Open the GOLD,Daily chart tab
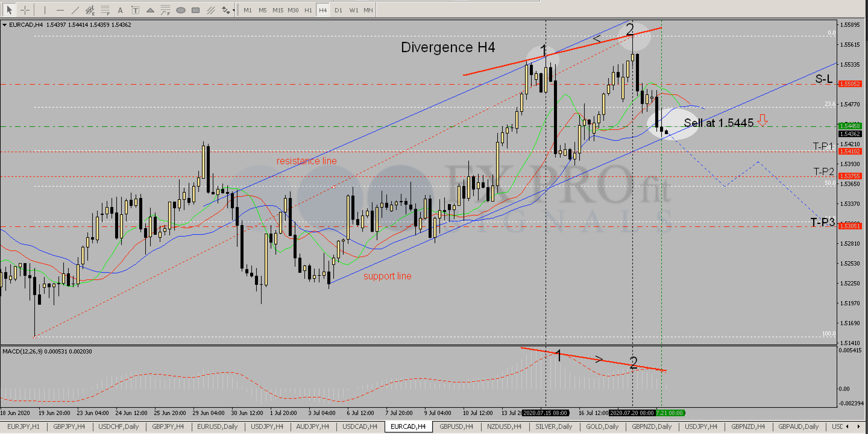868x434 pixels. coord(602,426)
